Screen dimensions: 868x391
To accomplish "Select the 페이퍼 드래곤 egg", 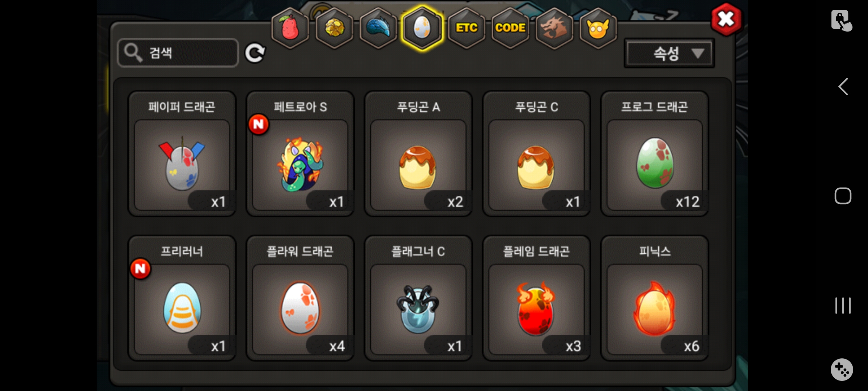I will (x=182, y=154).
